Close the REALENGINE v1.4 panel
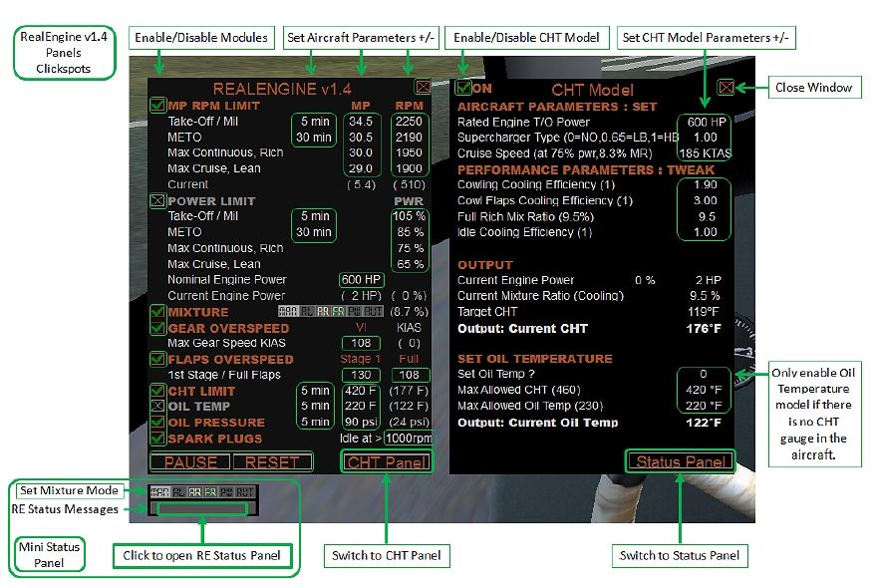Viewport: 874px width, 588px height. [424, 87]
